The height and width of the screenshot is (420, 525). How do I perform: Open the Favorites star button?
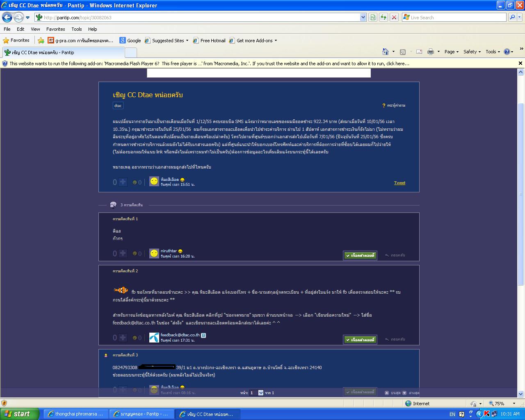click(16, 40)
